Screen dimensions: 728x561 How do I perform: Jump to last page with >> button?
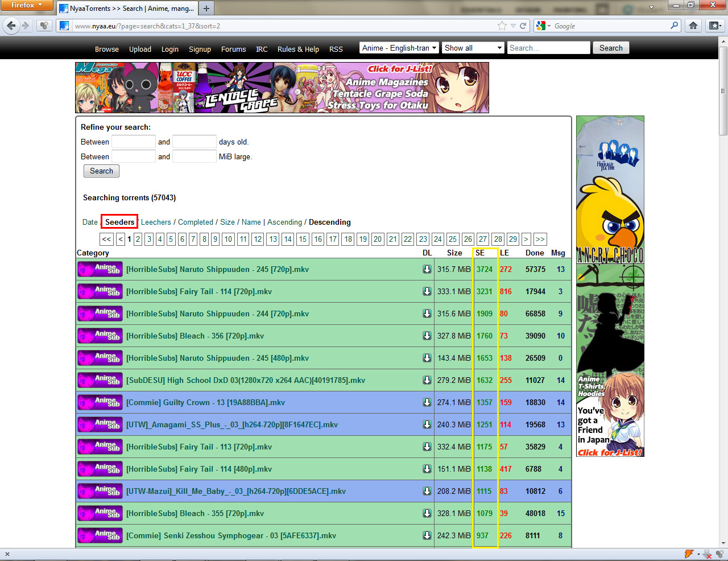click(540, 239)
